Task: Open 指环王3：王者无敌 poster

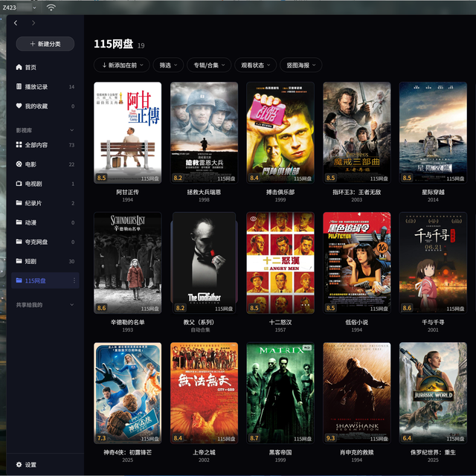Action: tap(357, 132)
